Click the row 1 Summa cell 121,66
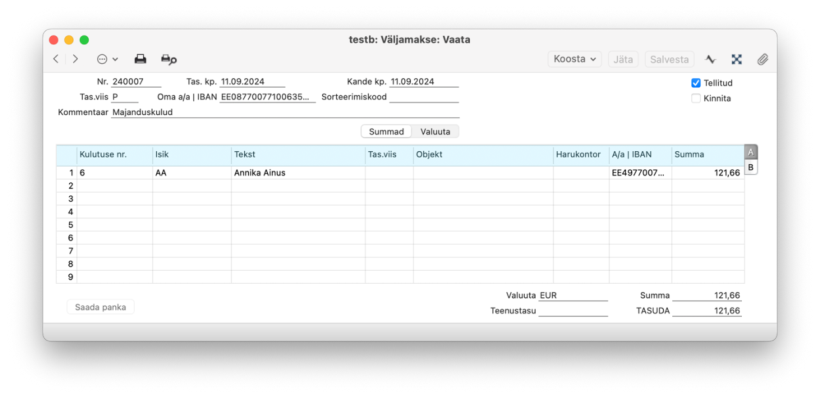820x398 pixels. (708, 173)
